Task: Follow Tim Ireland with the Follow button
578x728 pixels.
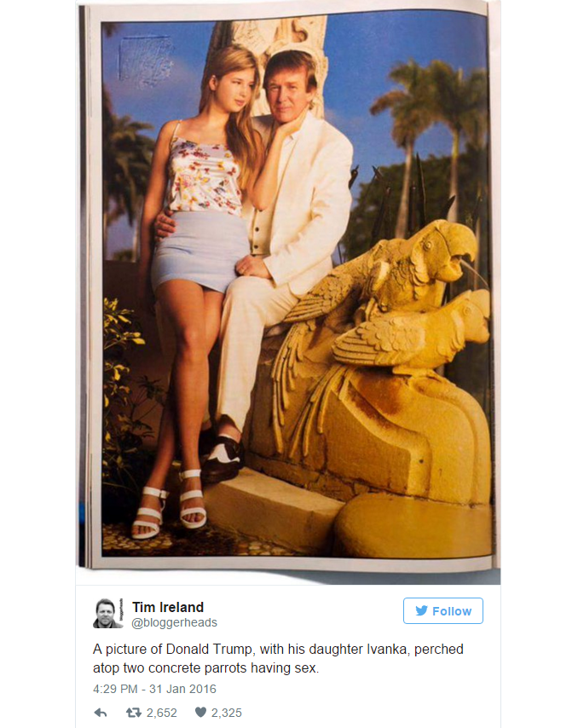Action: [x=443, y=610]
